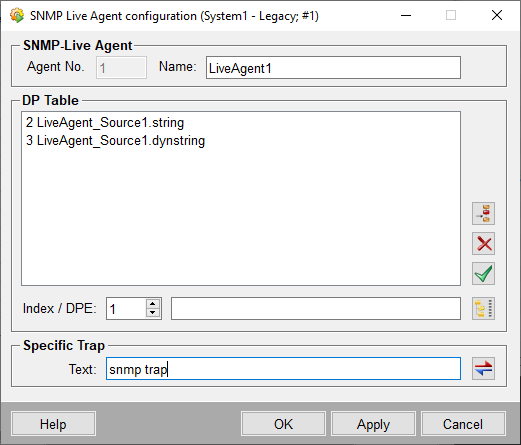Minimize the configuration window
Image resolution: width=521 pixels, height=445 pixels.
click(x=406, y=15)
